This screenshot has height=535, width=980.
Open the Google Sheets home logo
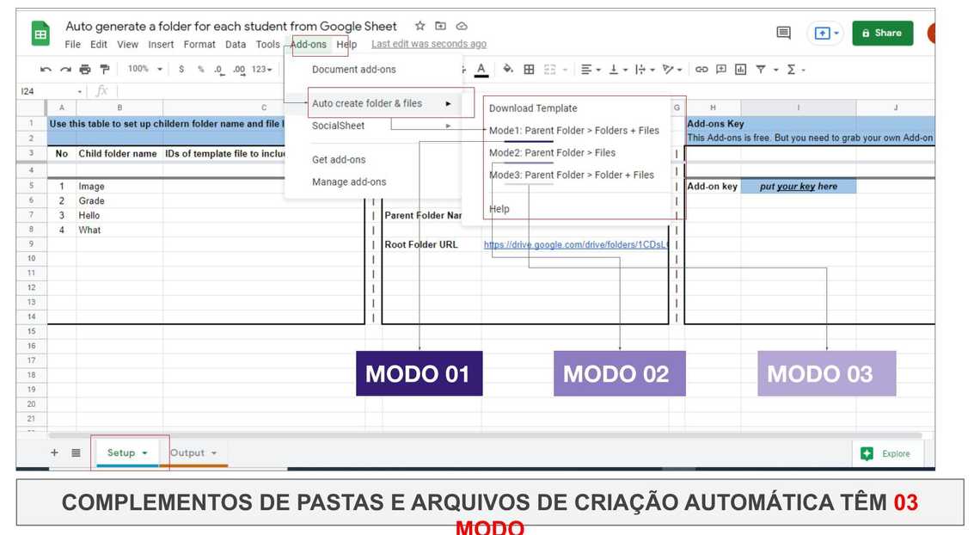coord(40,34)
